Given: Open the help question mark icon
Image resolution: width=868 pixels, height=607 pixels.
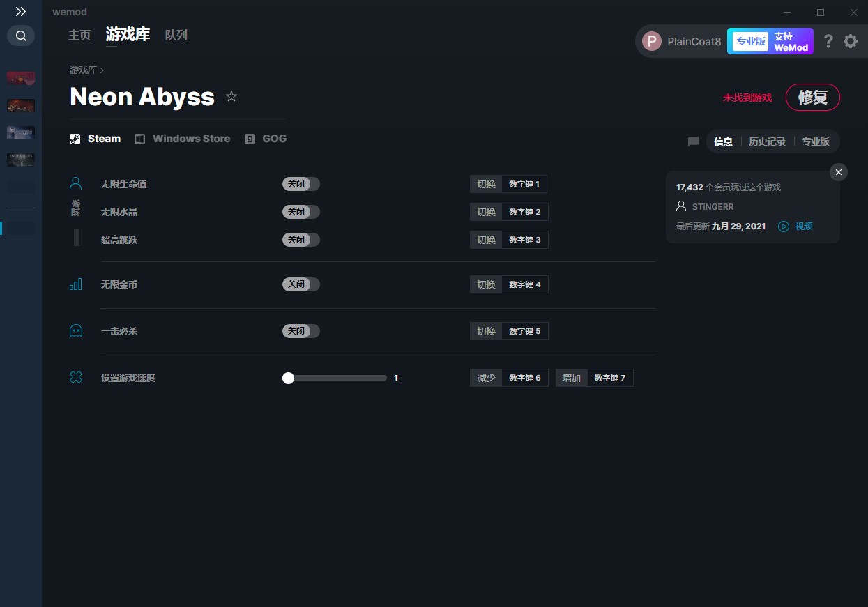Looking at the screenshot, I should click(x=828, y=41).
